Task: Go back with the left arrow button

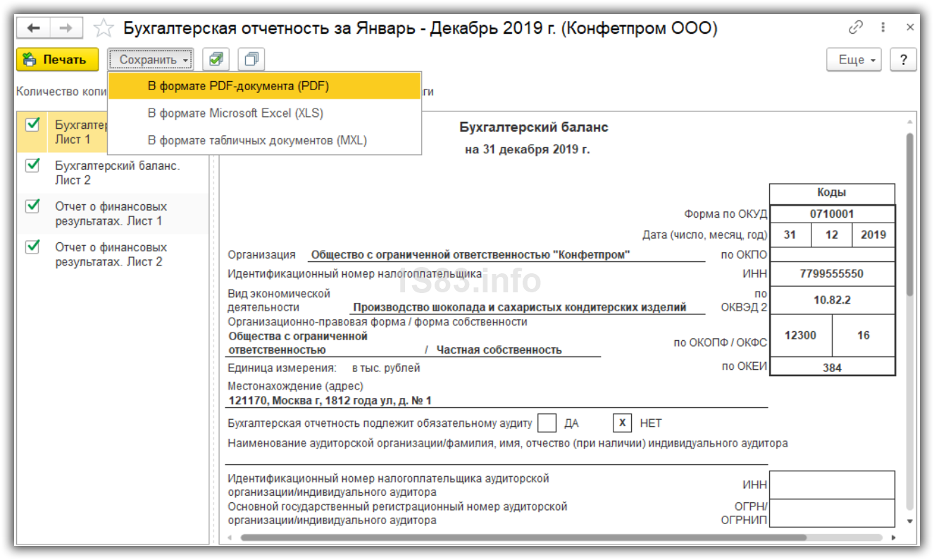Action: [x=33, y=28]
